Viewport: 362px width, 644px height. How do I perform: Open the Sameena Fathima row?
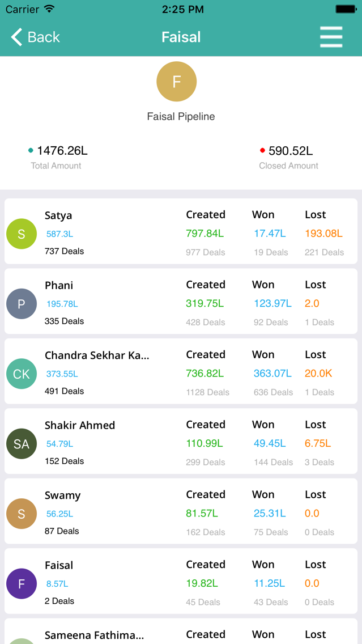point(94,635)
